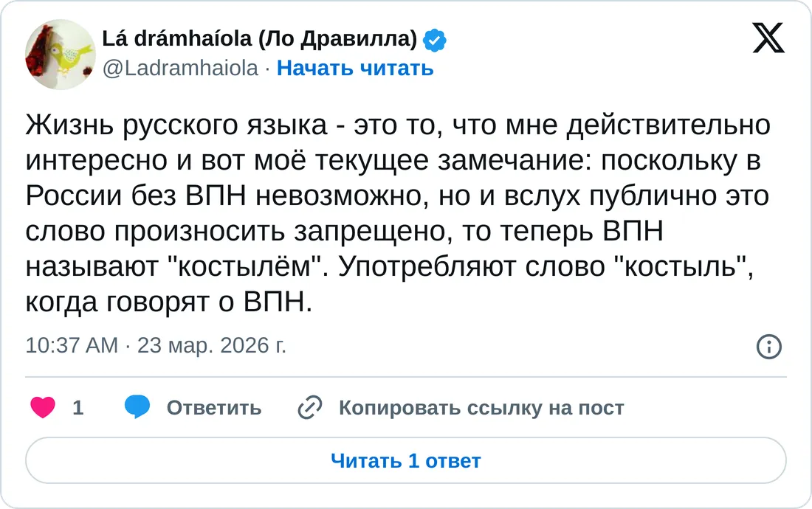Select Копировать ссылку на пост

click(481, 408)
